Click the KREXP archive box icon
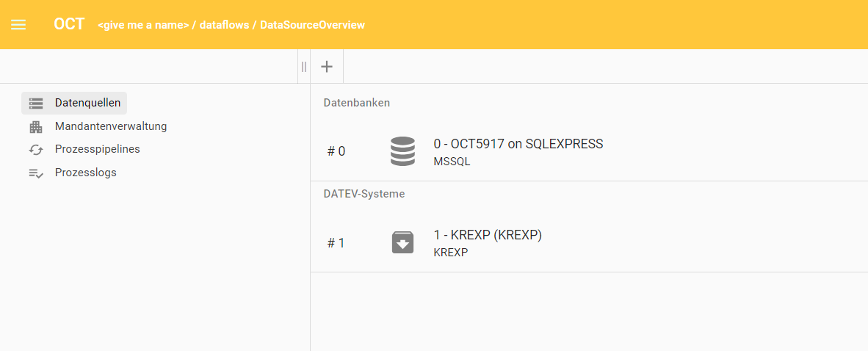The width and height of the screenshot is (868, 351). pos(402,242)
